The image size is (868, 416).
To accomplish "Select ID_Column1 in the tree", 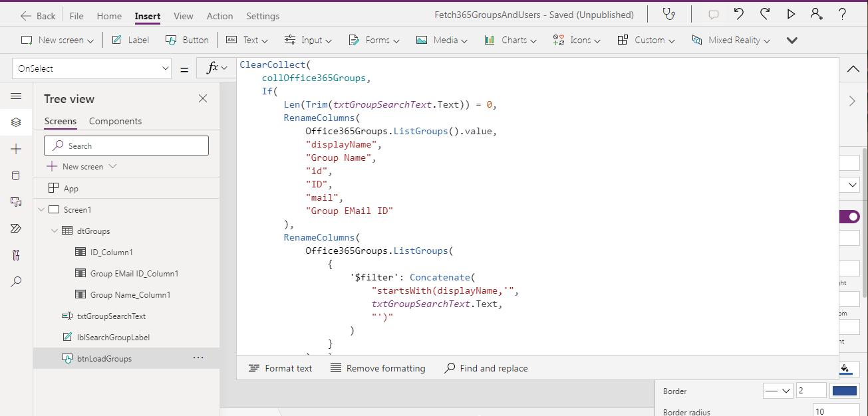I will tap(126, 252).
